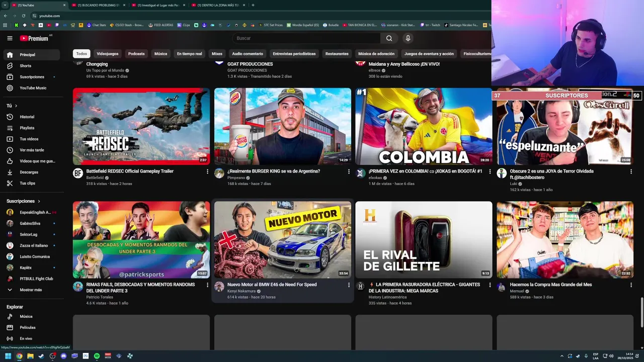Open En vivo under Explorar
644x362 pixels.
pos(32,339)
